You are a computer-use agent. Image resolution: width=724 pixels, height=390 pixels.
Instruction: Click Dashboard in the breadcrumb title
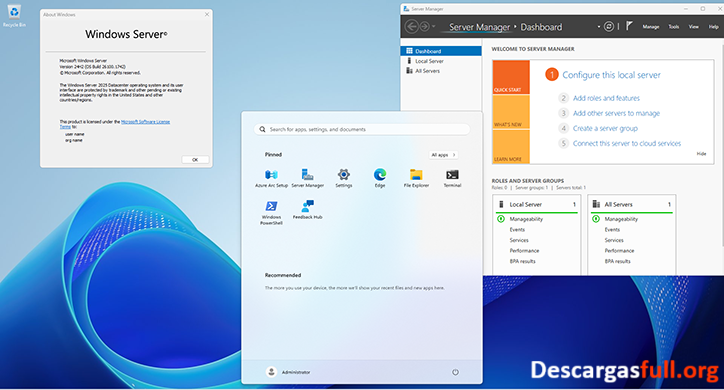(541, 27)
